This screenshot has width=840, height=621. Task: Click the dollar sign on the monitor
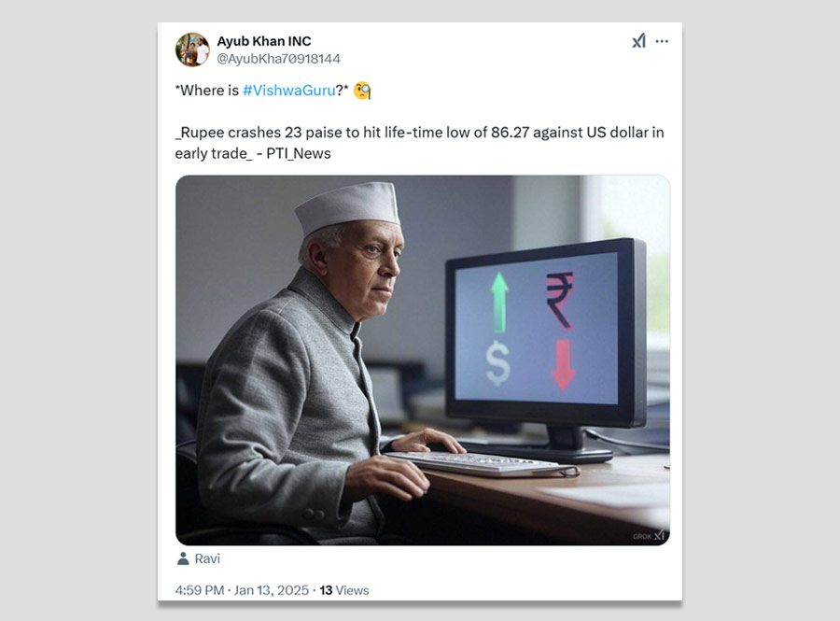(x=497, y=364)
